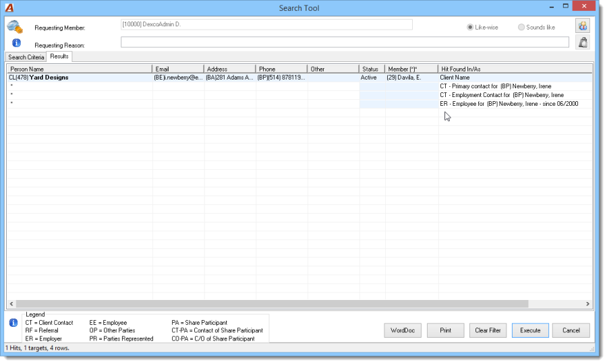The height and width of the screenshot is (364, 607).
Task: Click the Active status cell
Action: click(372, 78)
